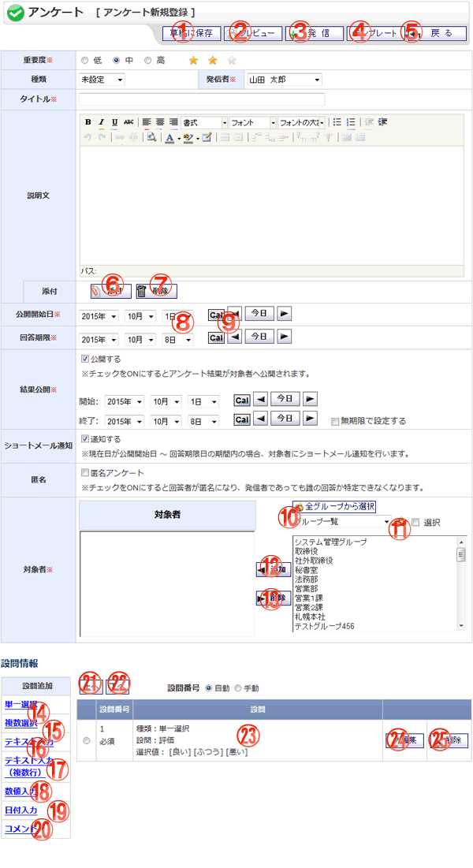Click the insert link icon
Viewport: 473px width, 868px height.
pos(119,137)
